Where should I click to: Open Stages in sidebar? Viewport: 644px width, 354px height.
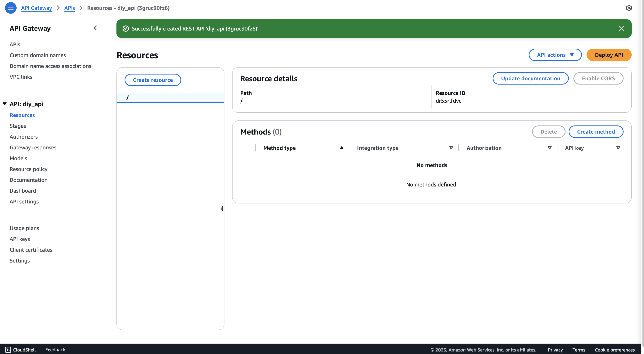(18, 126)
